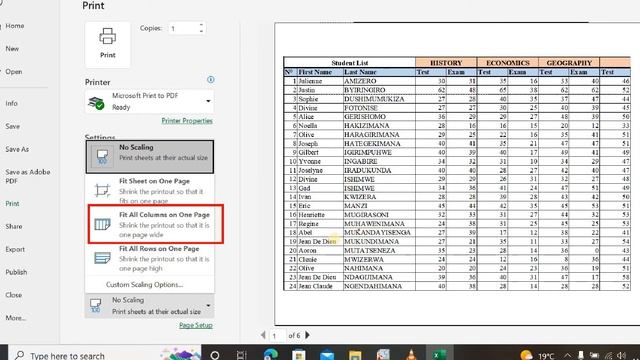Click Save As in the backstage sidebar
The image size is (640, 360).
click(17, 149)
